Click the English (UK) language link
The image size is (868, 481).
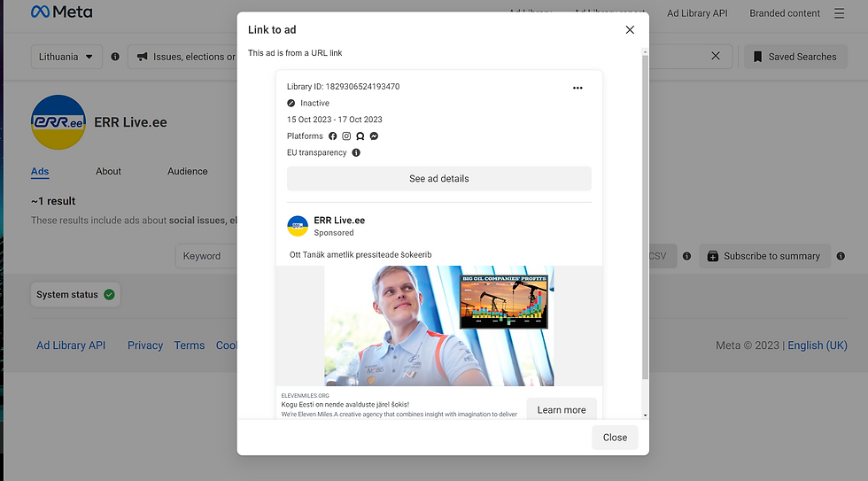(818, 345)
